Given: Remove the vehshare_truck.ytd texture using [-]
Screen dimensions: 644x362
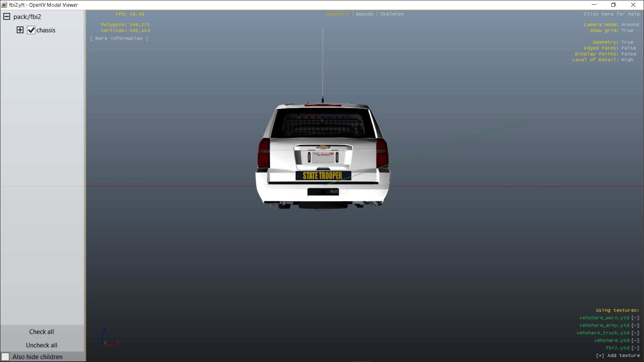Looking at the screenshot, I should coord(635,333).
